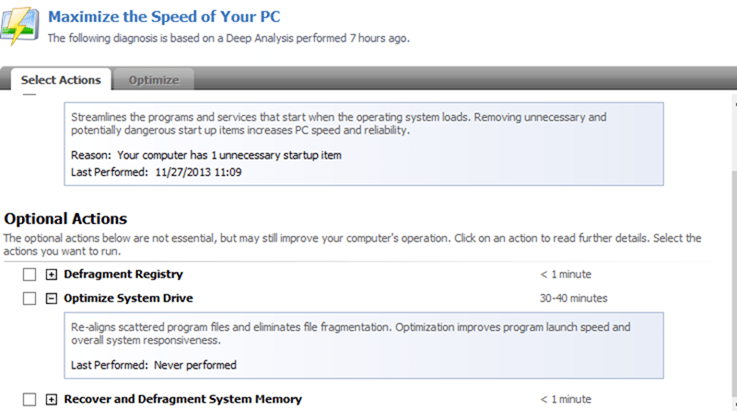Screen dimensions: 737x411
Task: Expand Defragment Registry details with plus icon
Action: [x=51, y=274]
